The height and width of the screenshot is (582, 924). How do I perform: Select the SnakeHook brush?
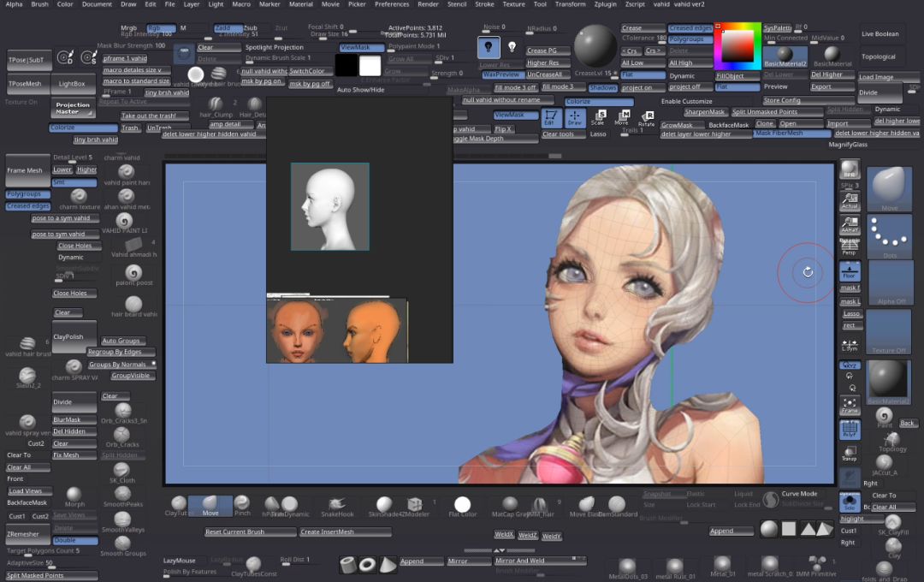[x=337, y=507]
